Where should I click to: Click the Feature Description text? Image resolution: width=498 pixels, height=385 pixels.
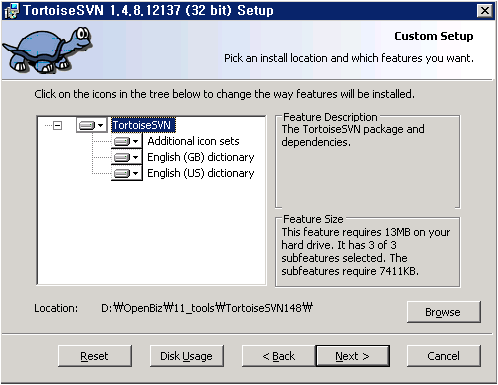click(x=353, y=136)
